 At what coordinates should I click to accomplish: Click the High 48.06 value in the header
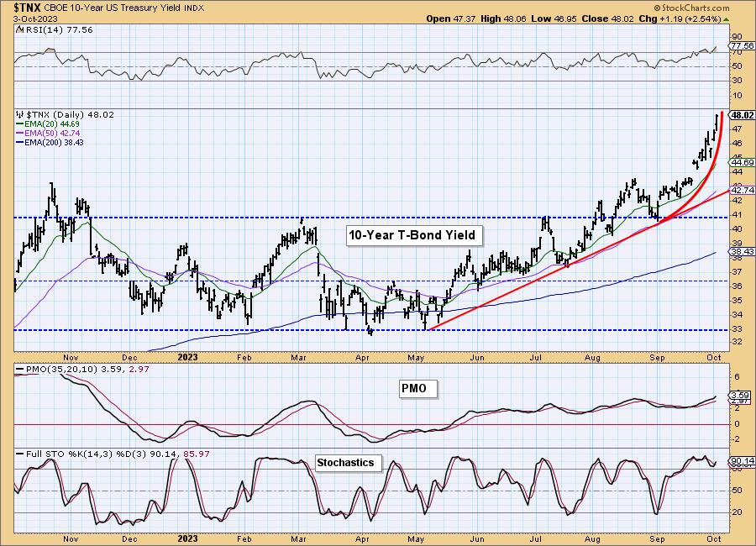[x=503, y=18]
